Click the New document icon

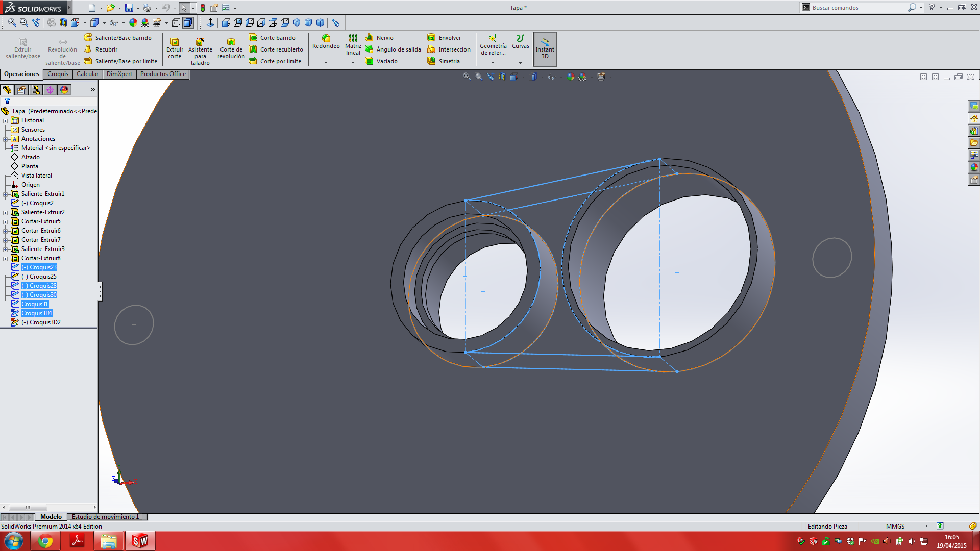click(92, 8)
